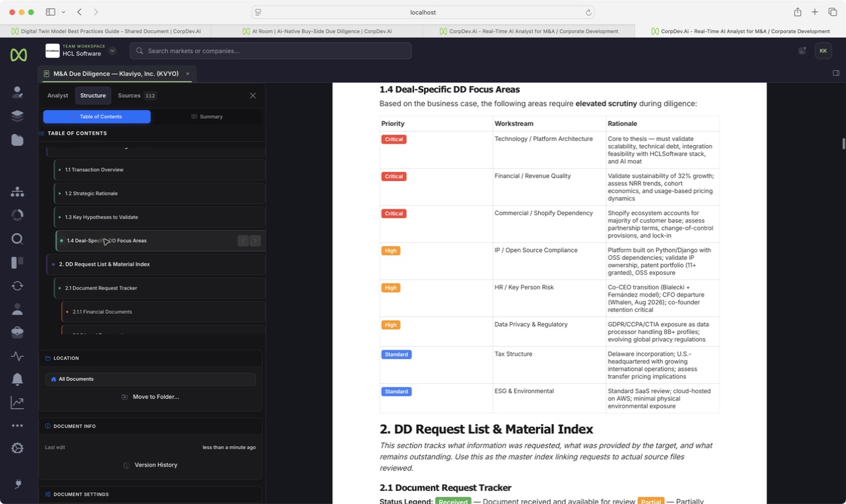Select the Structure tab
Screen dimensions: 846x504
pyautogui.click(x=93, y=96)
